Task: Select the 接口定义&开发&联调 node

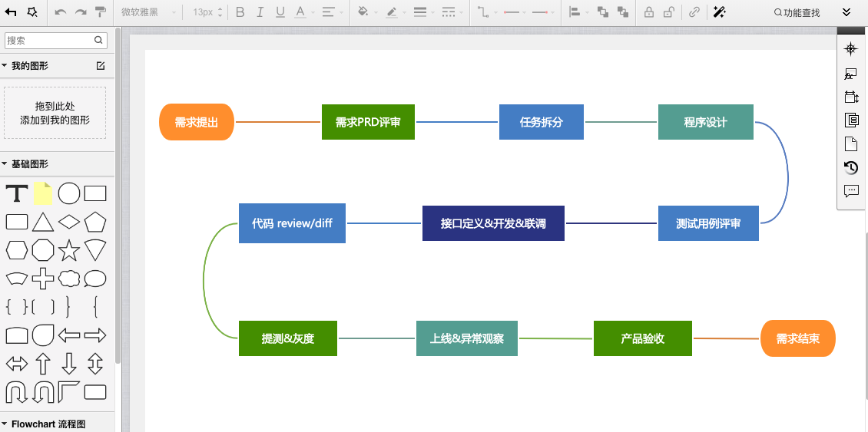Action: coord(493,223)
